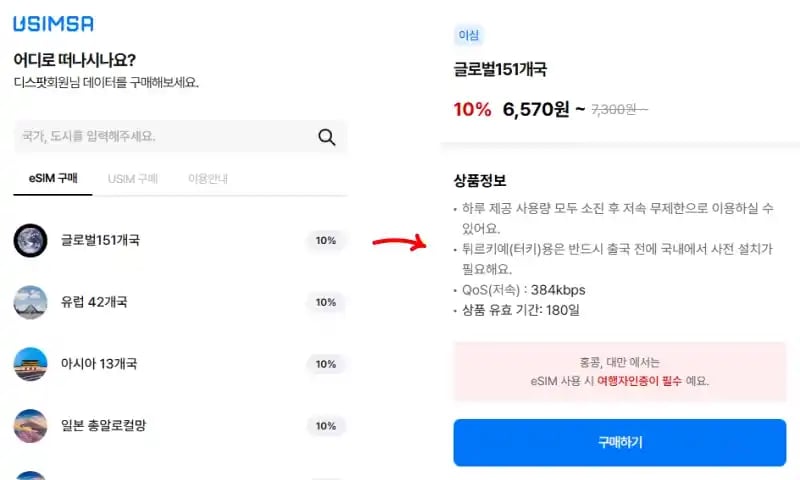The width and height of the screenshot is (800, 480).
Task: Click the search magnifier icon
Action: (x=327, y=137)
